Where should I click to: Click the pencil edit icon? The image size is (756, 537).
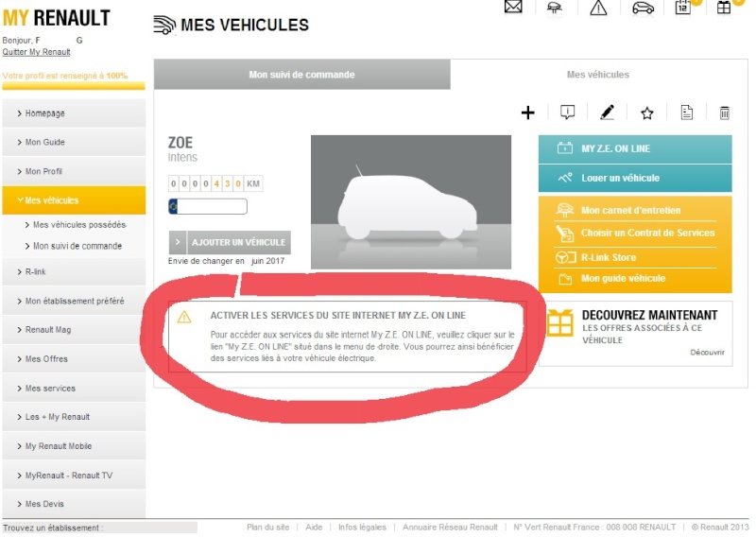click(x=607, y=113)
